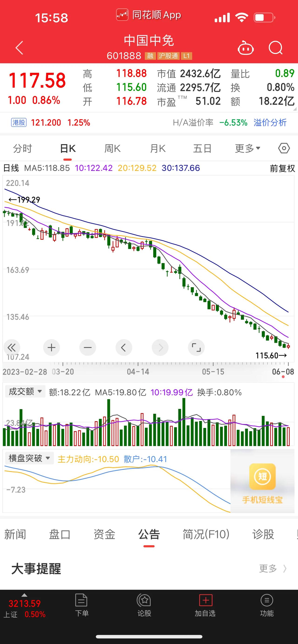The width and height of the screenshot is (298, 644).
Task: Tap the Hong Kong price 121.200
Action: click(x=46, y=123)
